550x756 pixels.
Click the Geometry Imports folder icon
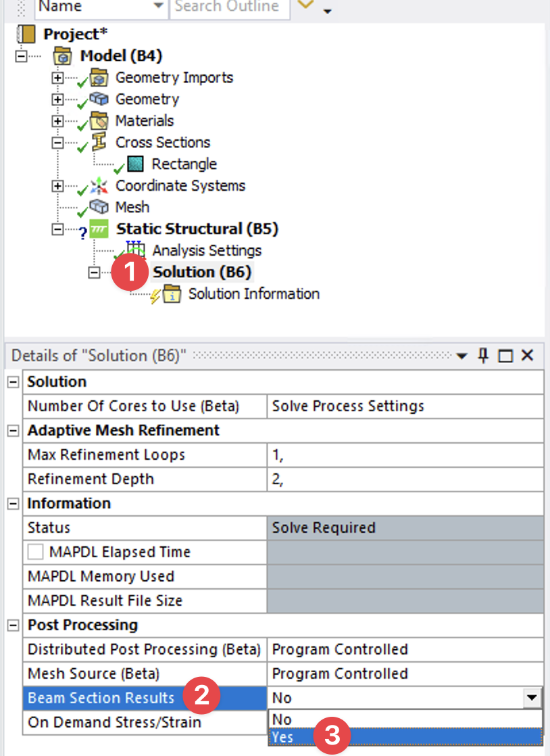pos(100,78)
